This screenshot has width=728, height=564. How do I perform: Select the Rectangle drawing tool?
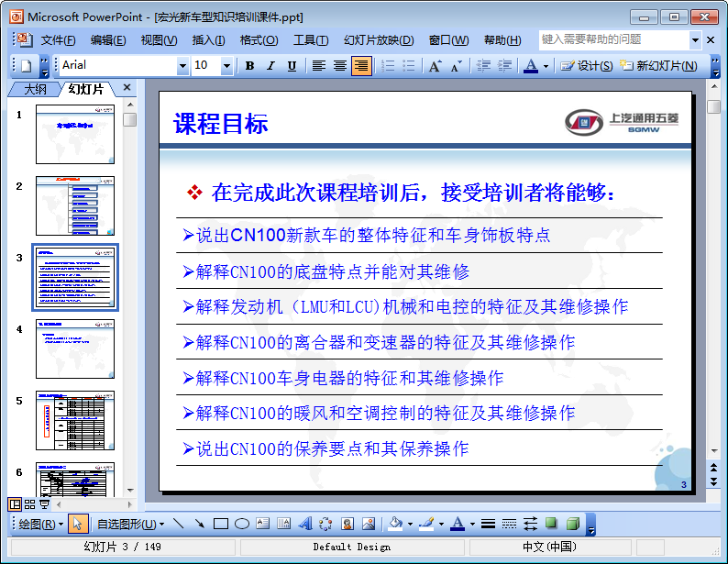click(221, 524)
